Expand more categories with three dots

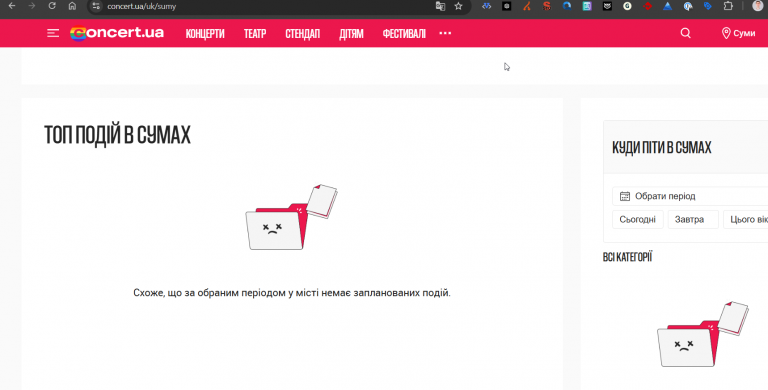point(445,33)
